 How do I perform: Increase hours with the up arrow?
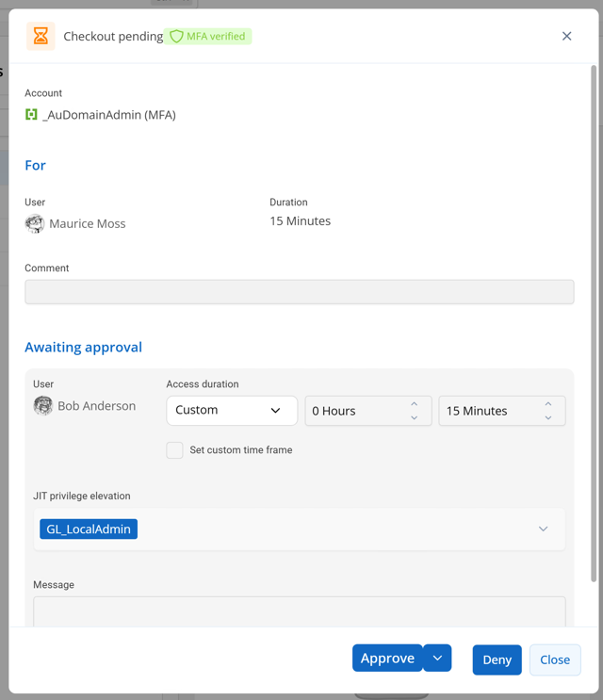click(x=415, y=403)
